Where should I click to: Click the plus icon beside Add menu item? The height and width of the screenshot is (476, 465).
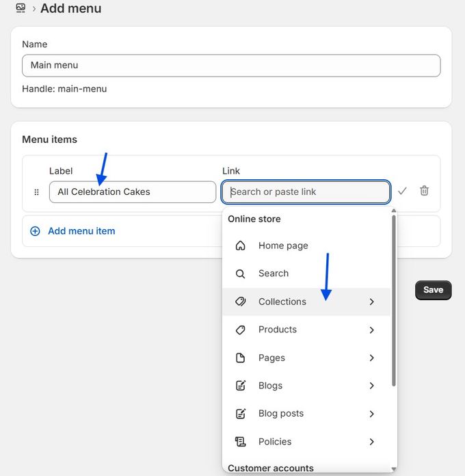tap(35, 231)
